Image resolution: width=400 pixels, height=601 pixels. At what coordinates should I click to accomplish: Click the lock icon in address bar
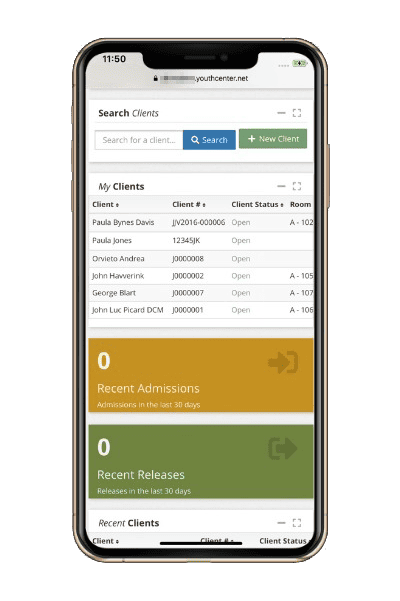pyautogui.click(x=156, y=78)
